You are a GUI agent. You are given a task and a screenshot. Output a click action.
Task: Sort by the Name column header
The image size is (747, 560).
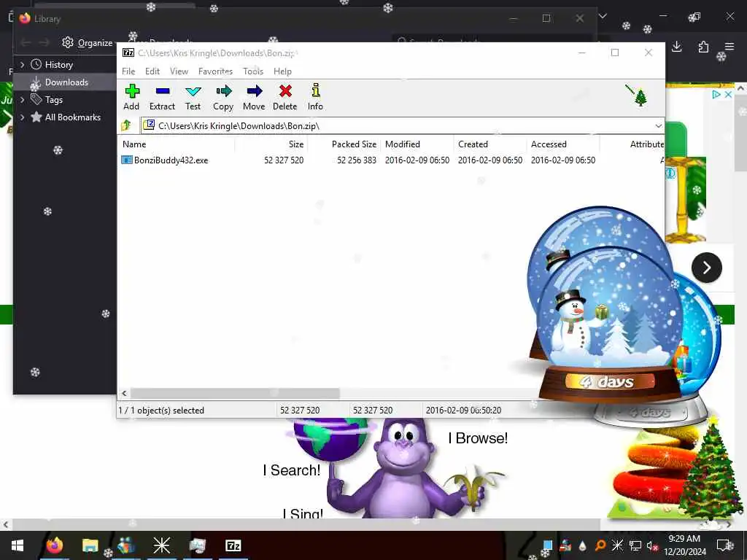[177, 144]
